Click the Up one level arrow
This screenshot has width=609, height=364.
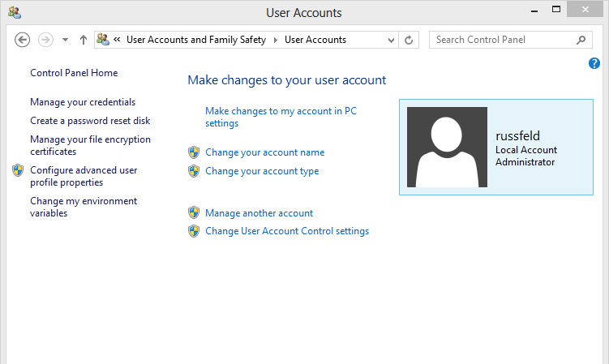coord(84,40)
